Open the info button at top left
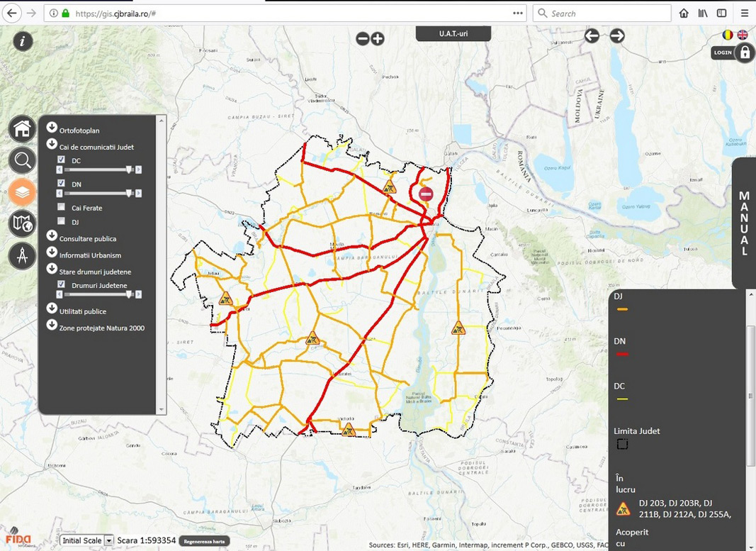This screenshot has width=756, height=551. [x=23, y=41]
